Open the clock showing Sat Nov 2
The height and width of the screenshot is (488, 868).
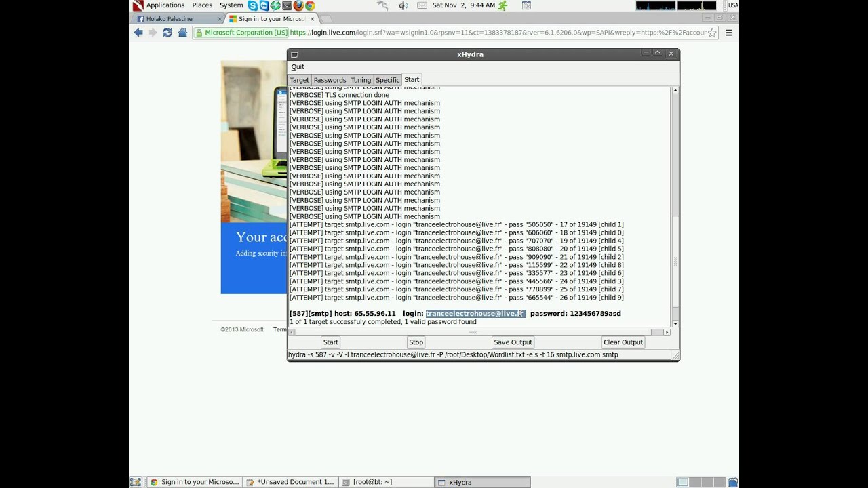point(463,5)
